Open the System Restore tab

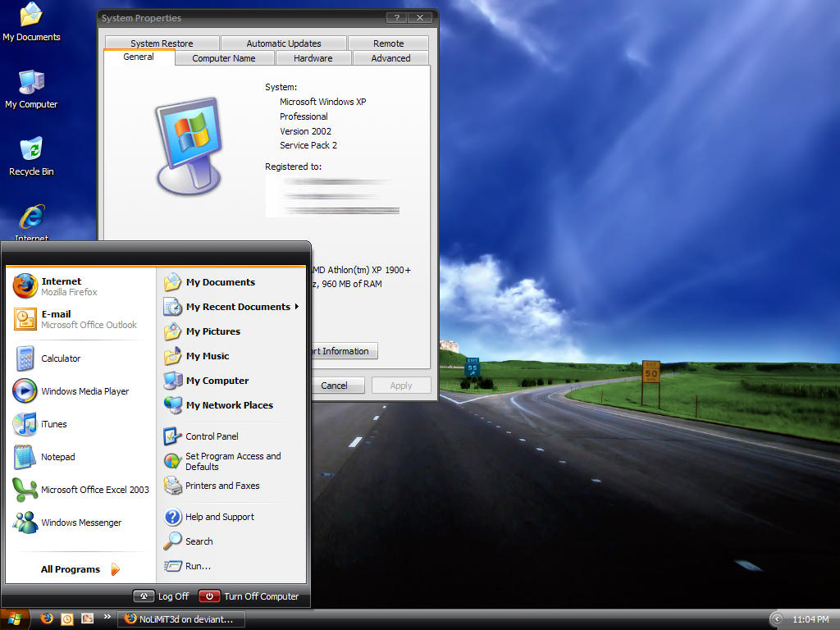pyautogui.click(x=162, y=43)
